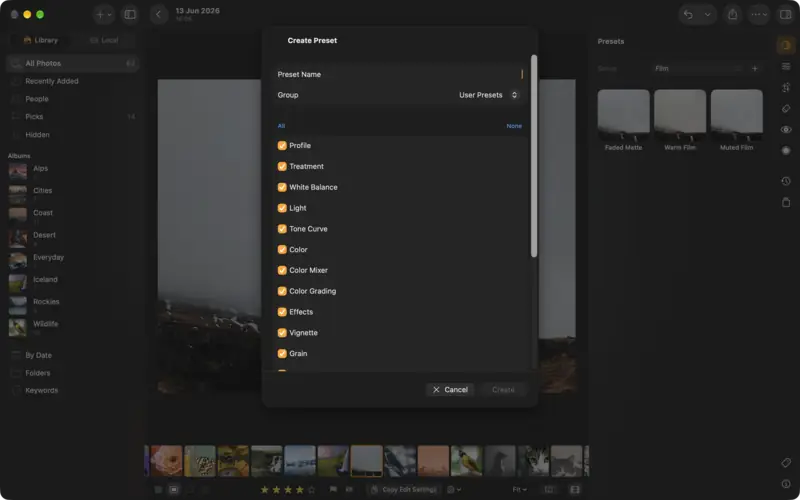Focus the Preset Name input field
Screen dimensions: 800x500
[400, 74]
